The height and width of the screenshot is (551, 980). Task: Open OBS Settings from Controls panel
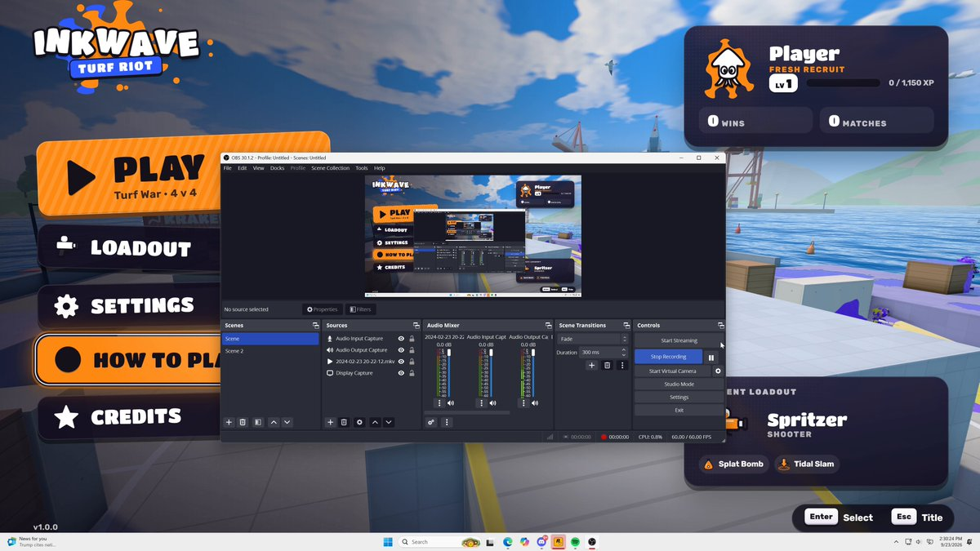click(x=679, y=397)
